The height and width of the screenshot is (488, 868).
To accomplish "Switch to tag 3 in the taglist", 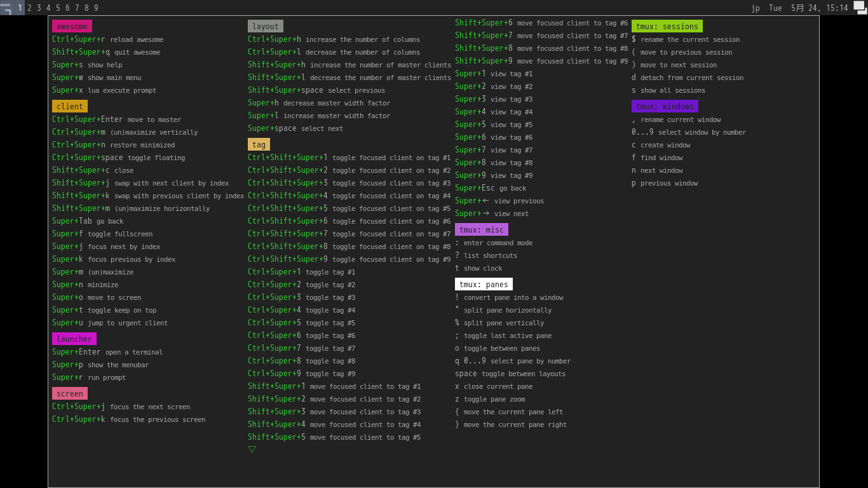I will [39, 8].
